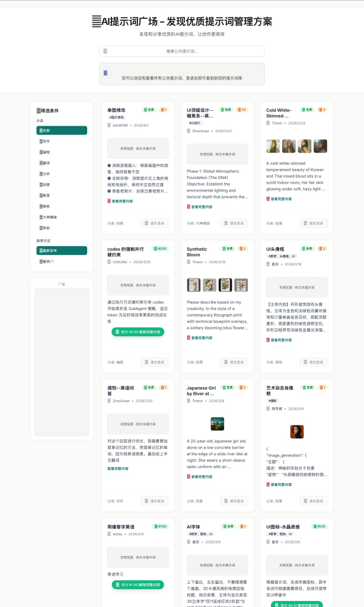The image size is (364, 607).
Task: Click the filter icon beside 筛选条件 heading
Action: click(39, 111)
